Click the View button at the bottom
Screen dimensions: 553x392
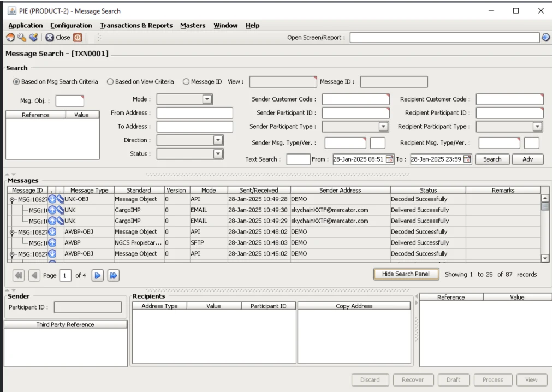click(531, 379)
